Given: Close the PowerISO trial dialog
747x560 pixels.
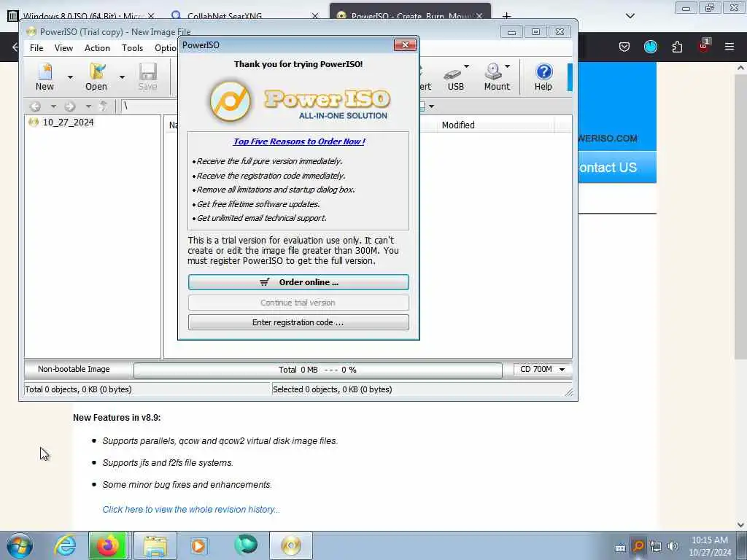Looking at the screenshot, I should pyautogui.click(x=405, y=44).
